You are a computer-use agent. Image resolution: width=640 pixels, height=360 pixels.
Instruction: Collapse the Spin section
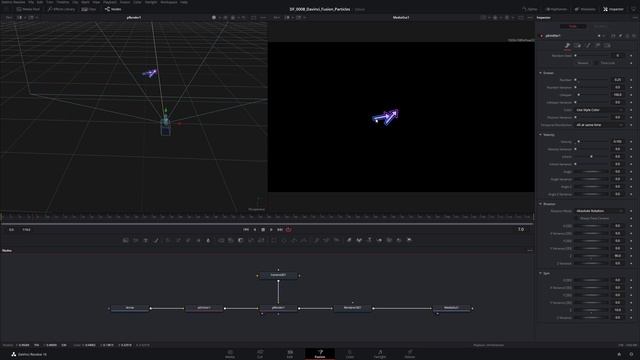540,273
